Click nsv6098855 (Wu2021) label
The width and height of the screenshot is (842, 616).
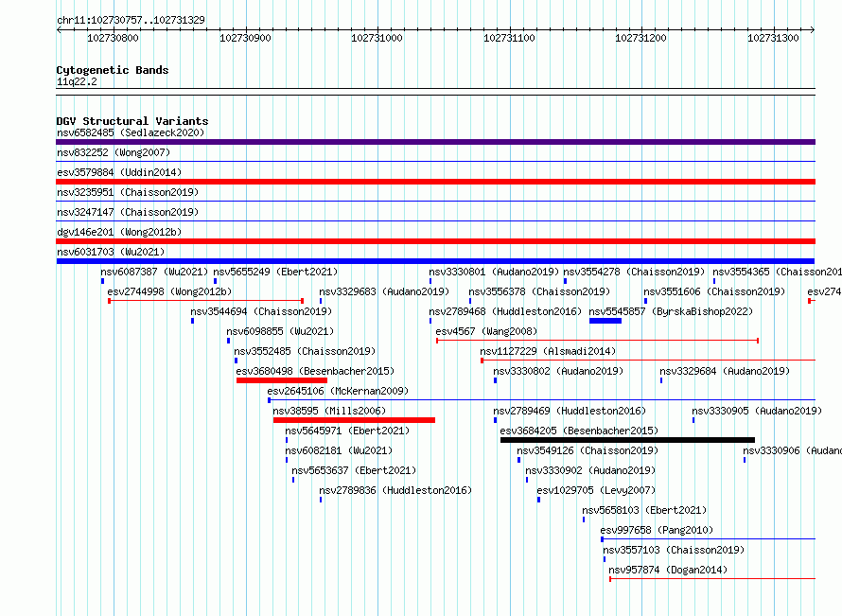[280, 331]
